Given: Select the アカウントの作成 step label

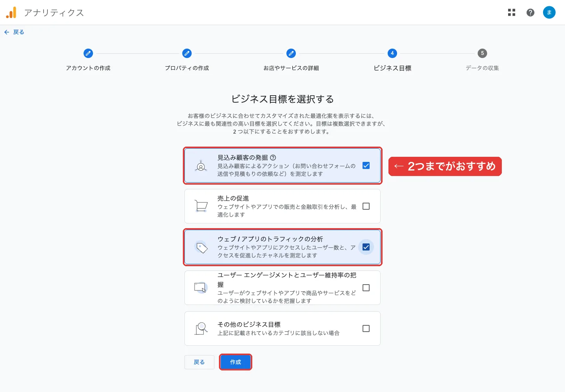Looking at the screenshot, I should click(x=88, y=68).
